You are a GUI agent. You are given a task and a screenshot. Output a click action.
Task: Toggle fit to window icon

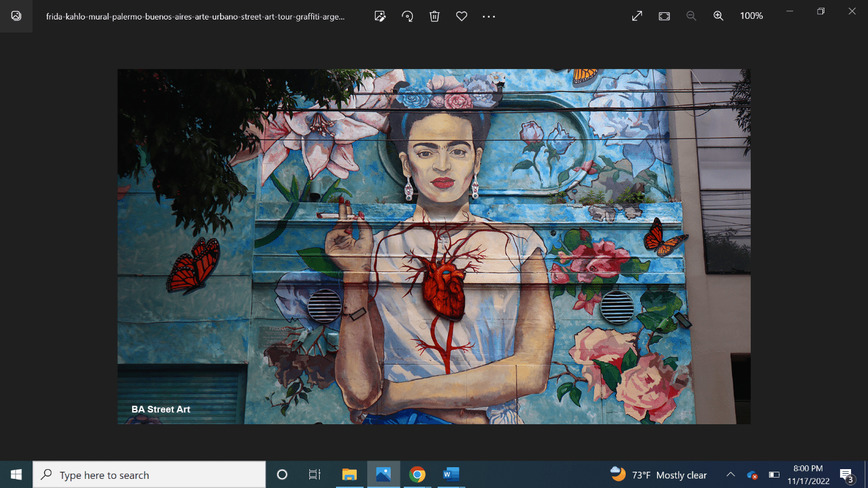[x=664, y=16]
